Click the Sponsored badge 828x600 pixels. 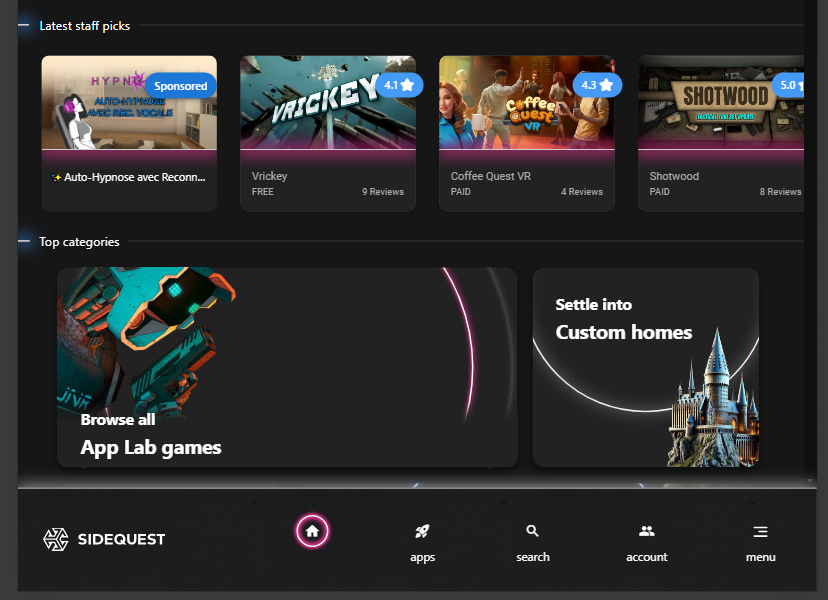180,86
